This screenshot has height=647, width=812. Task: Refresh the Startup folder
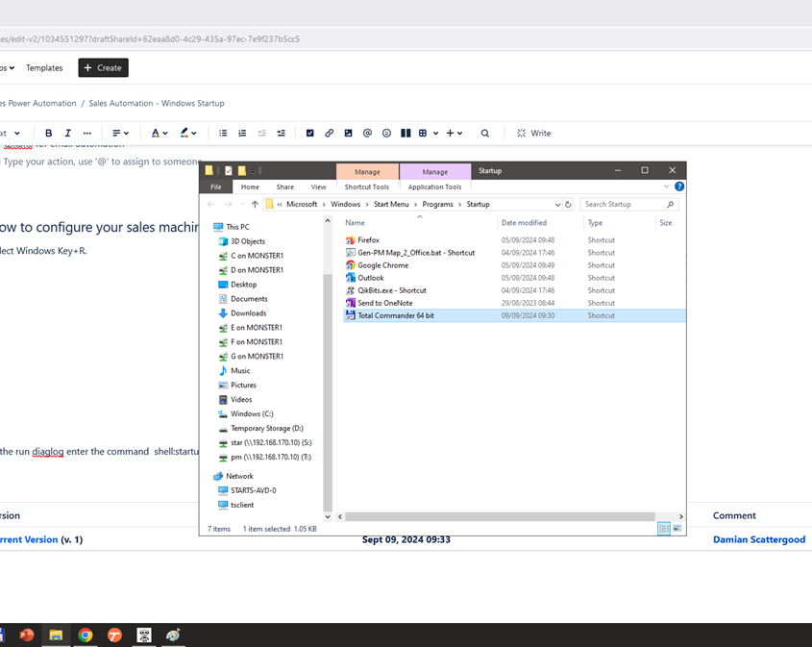point(568,205)
